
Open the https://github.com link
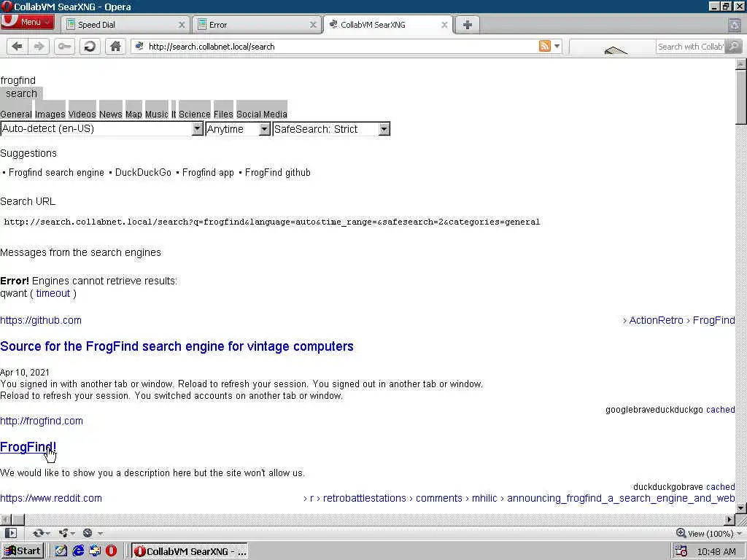tap(41, 321)
